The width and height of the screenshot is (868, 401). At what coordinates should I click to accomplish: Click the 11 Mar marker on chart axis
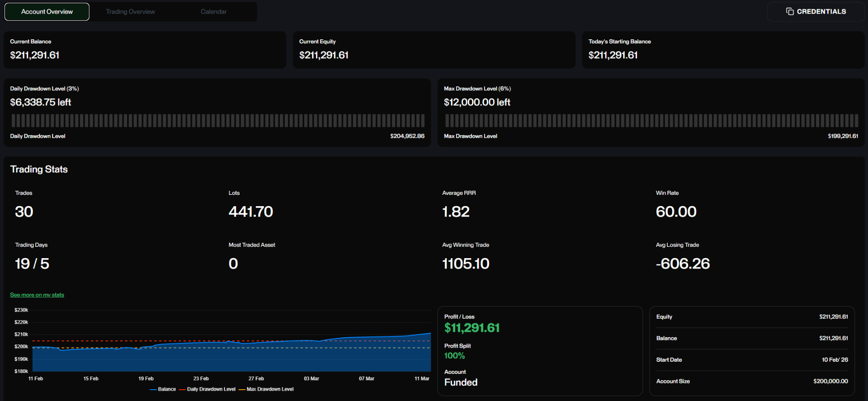[x=422, y=379]
